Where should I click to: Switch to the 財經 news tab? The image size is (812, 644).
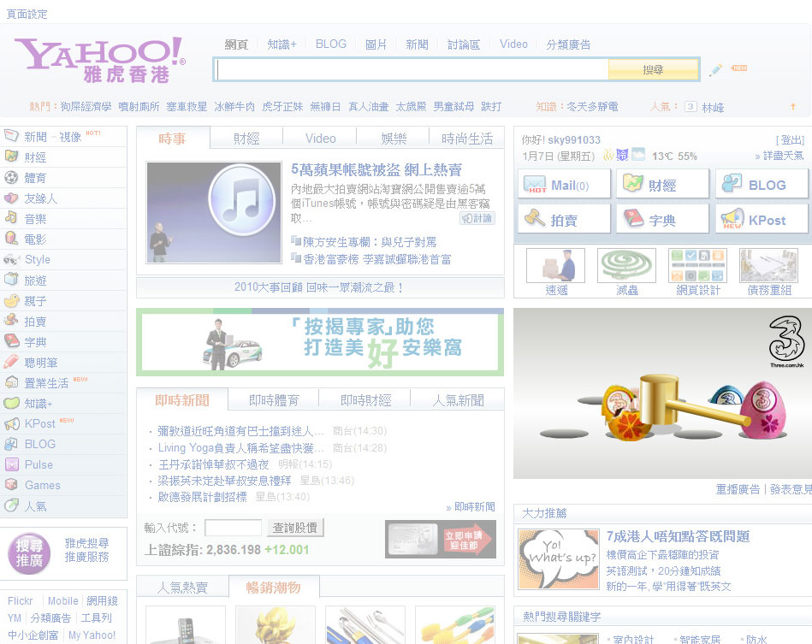246,139
